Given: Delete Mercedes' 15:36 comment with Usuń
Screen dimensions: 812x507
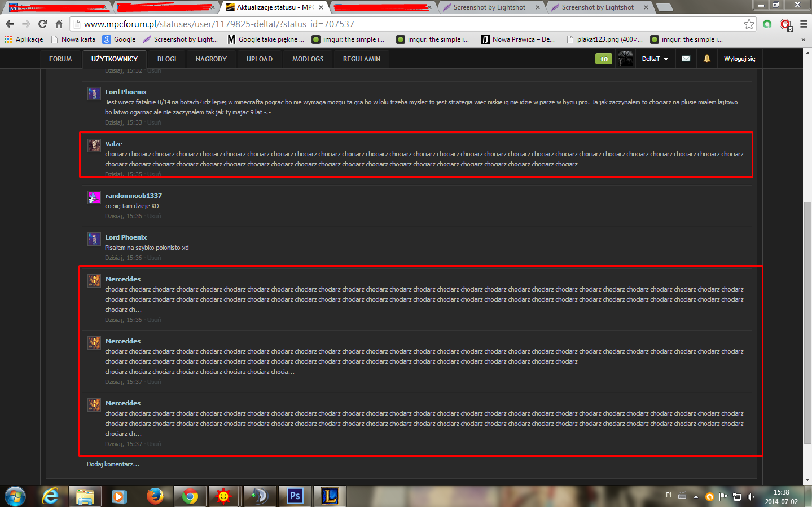Looking at the screenshot, I should (x=154, y=320).
